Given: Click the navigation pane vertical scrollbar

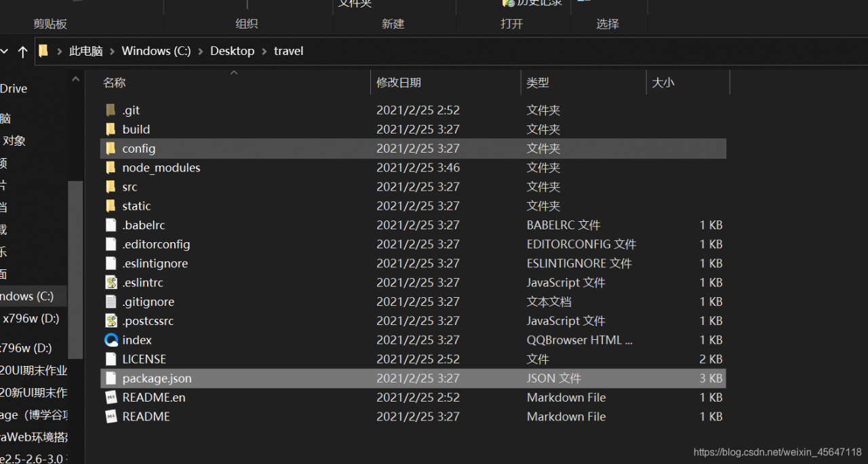Looking at the screenshot, I should [x=75, y=269].
